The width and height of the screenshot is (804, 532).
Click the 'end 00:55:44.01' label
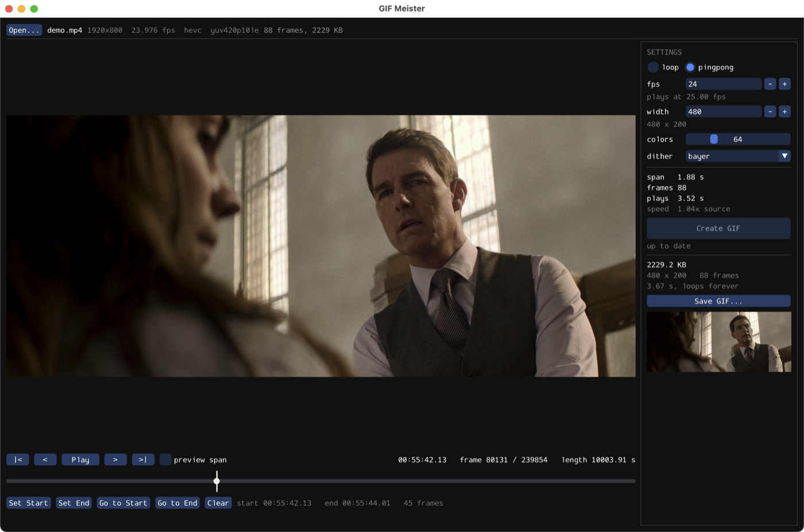(x=357, y=503)
